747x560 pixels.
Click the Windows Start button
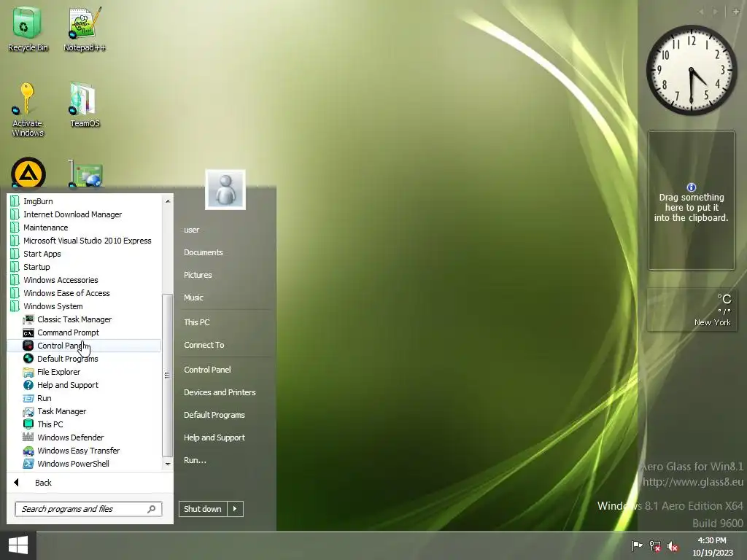[x=18, y=545]
